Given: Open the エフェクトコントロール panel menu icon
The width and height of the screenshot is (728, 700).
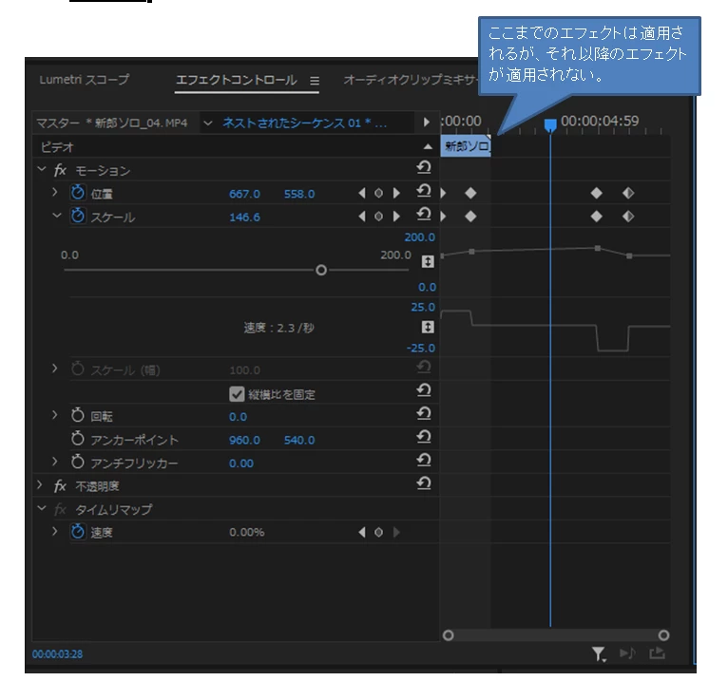Looking at the screenshot, I should pyautogui.click(x=315, y=81).
